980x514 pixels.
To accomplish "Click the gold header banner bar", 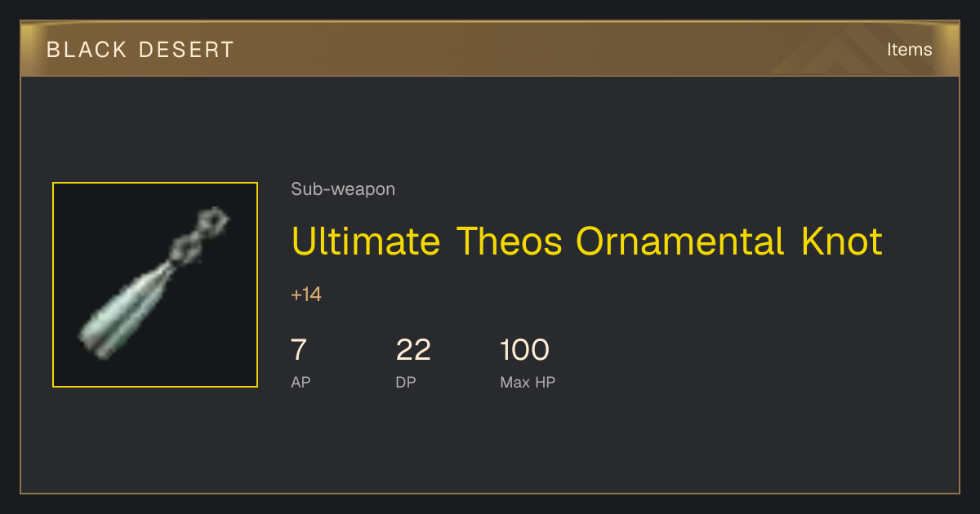I will (490, 49).
